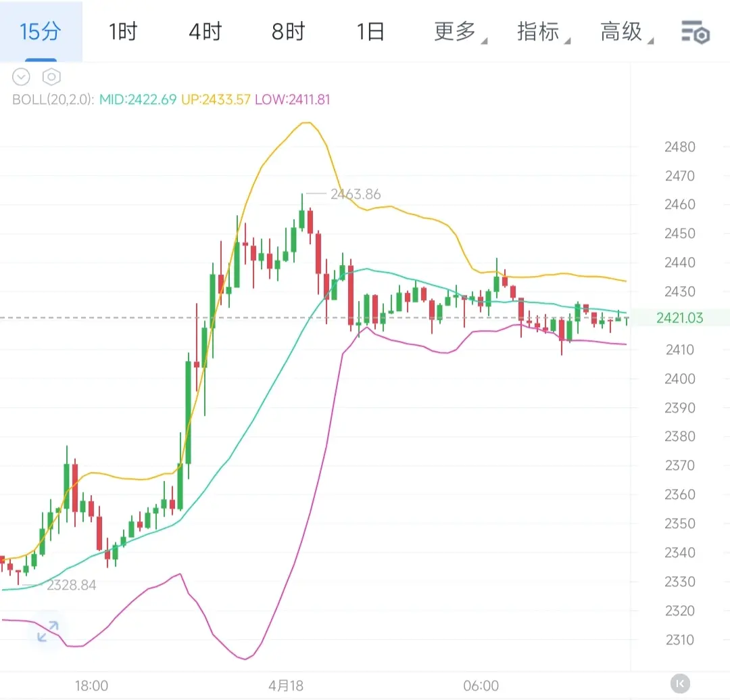Click the 2400 price axis label
The height and width of the screenshot is (700, 730).
[x=680, y=379]
